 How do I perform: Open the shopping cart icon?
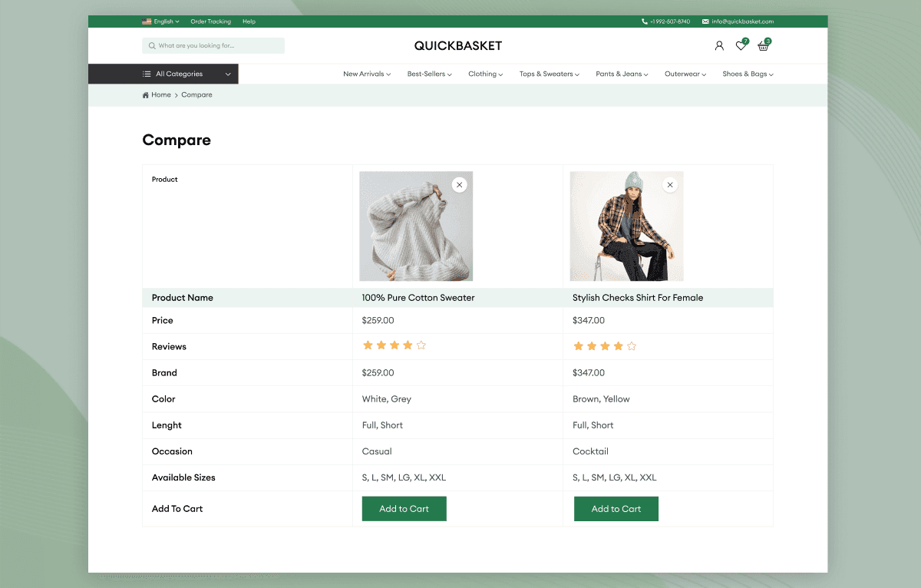[762, 46]
